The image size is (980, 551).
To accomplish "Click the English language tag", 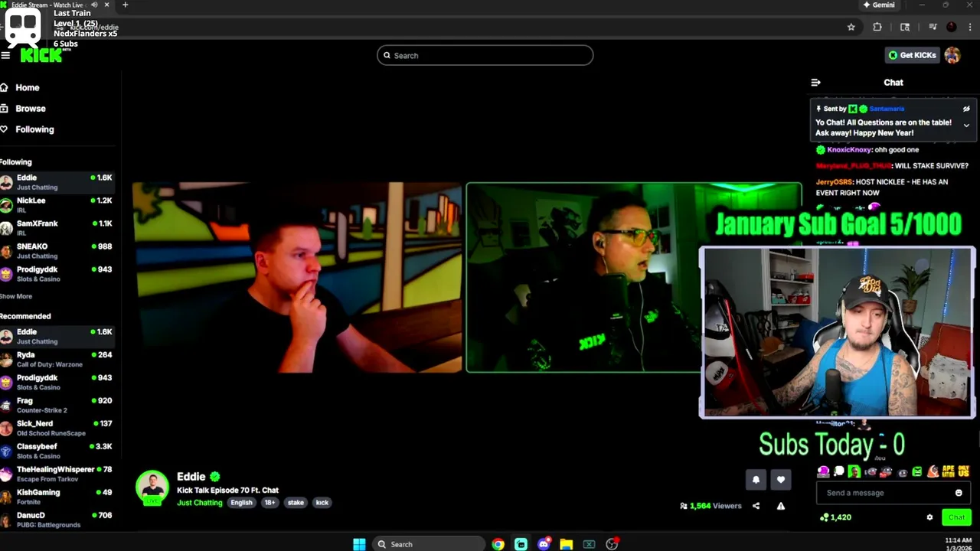I will click(241, 503).
